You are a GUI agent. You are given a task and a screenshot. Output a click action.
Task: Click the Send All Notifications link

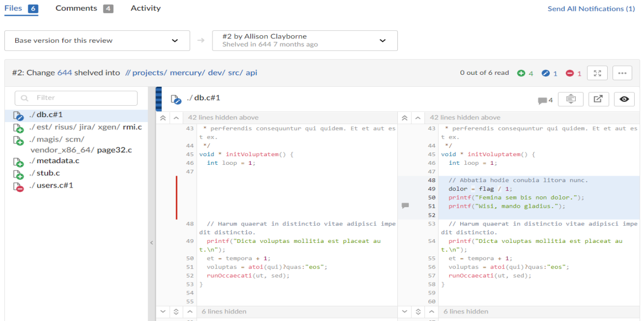pyautogui.click(x=591, y=9)
